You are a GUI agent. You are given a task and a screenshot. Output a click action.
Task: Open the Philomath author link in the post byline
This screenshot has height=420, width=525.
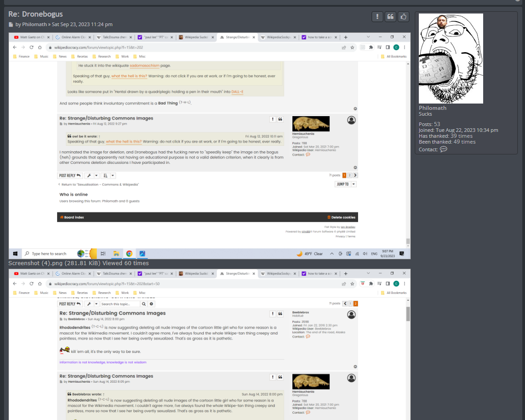[x=35, y=24]
